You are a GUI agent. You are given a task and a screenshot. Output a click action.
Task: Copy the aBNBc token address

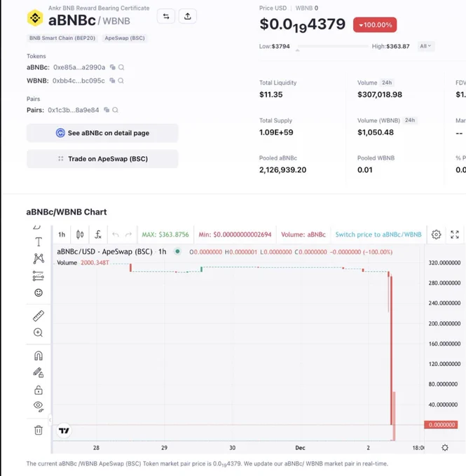tap(113, 67)
